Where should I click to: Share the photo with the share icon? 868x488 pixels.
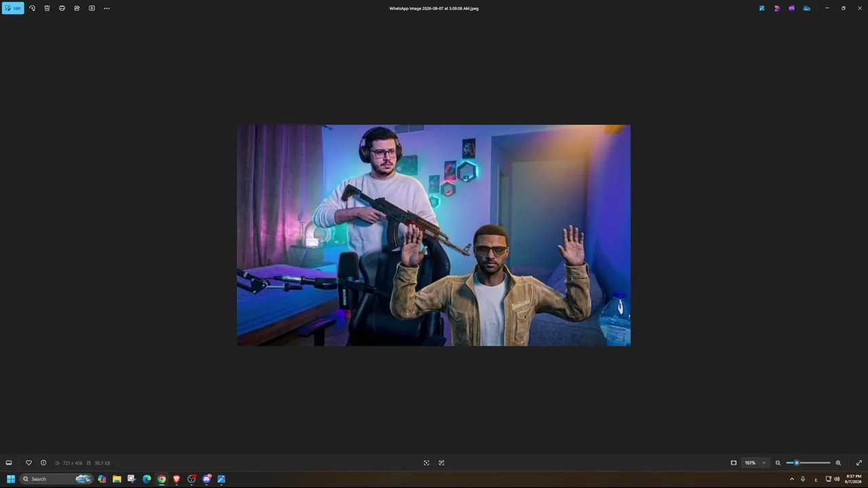coord(77,8)
